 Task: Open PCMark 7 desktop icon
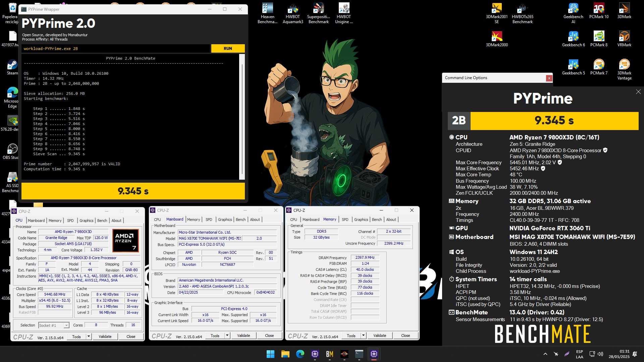pyautogui.click(x=599, y=67)
